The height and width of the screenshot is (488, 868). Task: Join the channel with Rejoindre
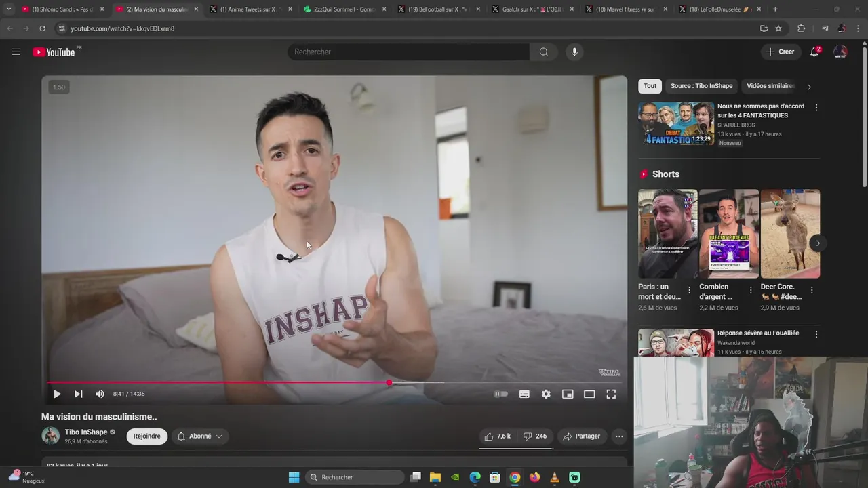pos(147,436)
